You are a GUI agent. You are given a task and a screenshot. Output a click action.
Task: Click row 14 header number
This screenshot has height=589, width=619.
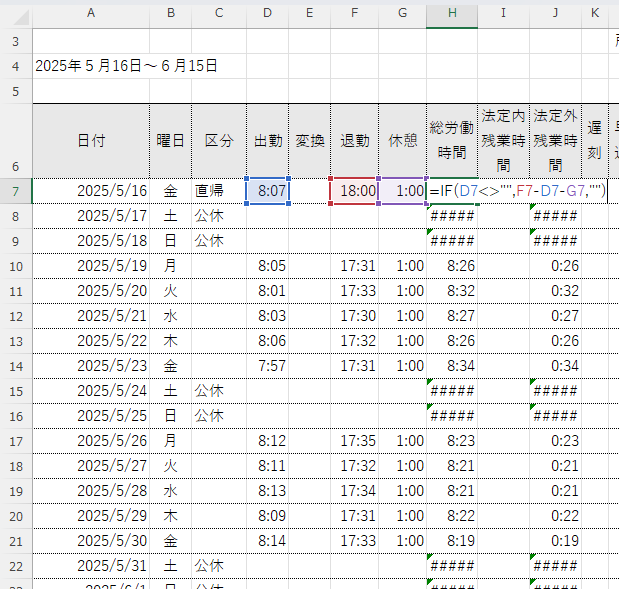(15, 365)
